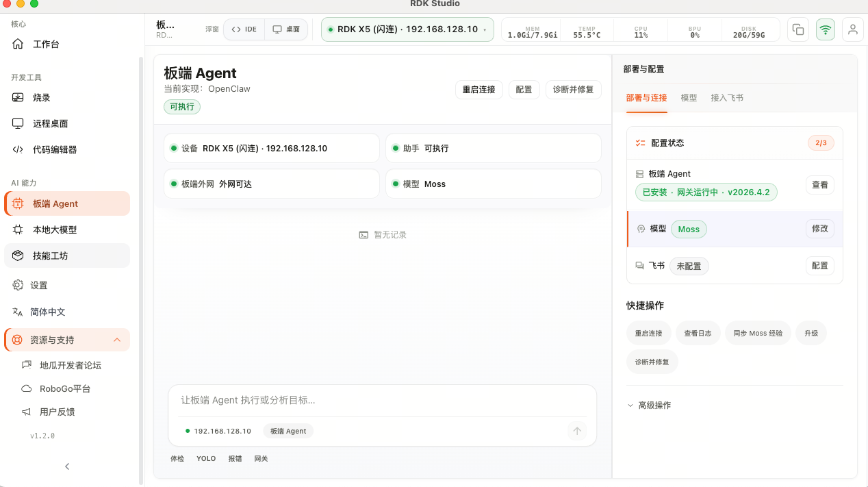Switch to the 模型 tab

click(689, 98)
